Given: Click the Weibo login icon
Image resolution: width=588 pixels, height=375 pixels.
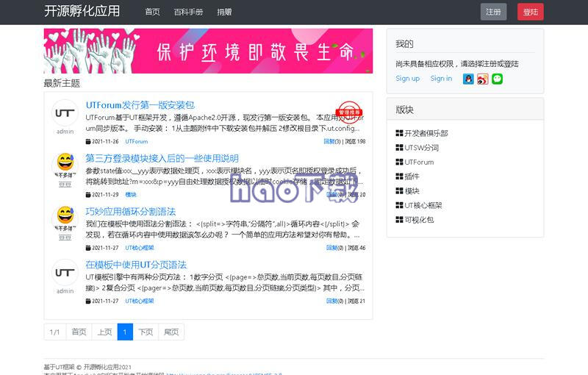Looking at the screenshot, I should [x=483, y=79].
